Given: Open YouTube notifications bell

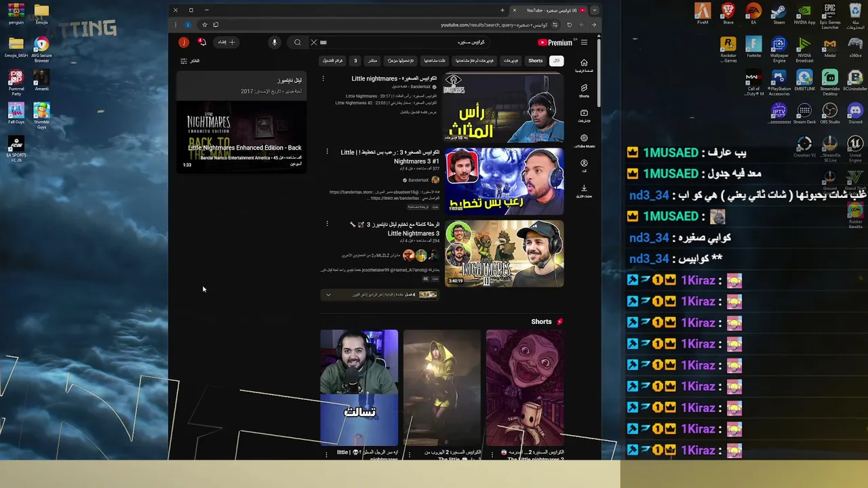Looking at the screenshot, I should pyautogui.click(x=201, y=42).
